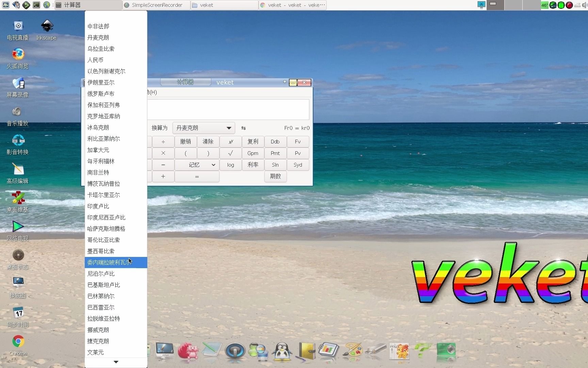588x368 pixels.
Task: Open the yellow notebook dock icon
Action: (x=306, y=351)
